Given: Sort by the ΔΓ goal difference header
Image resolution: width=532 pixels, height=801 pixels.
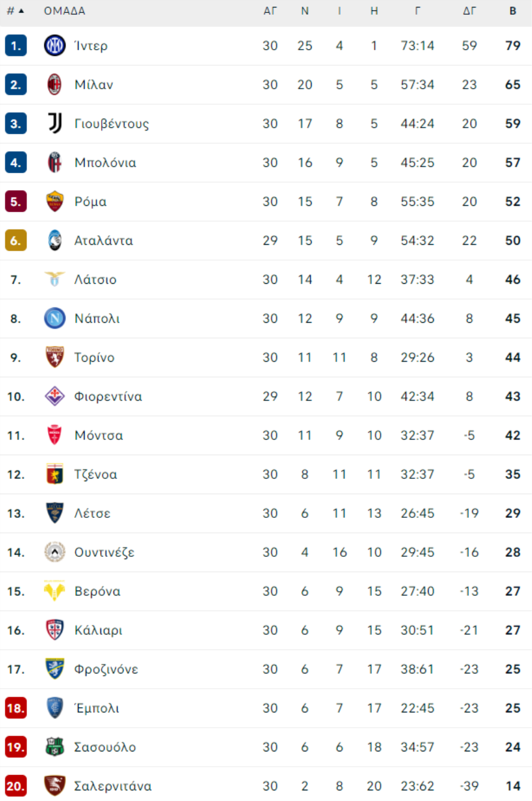Looking at the screenshot, I should click(x=469, y=11).
